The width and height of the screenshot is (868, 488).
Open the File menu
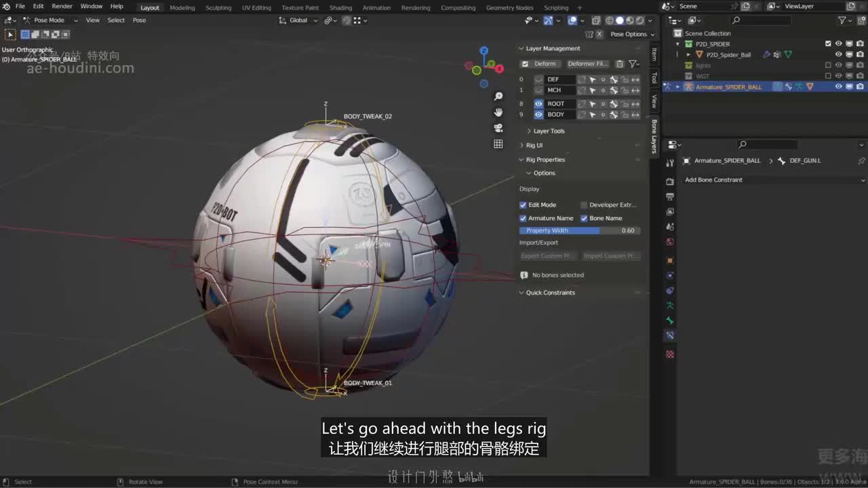pos(20,7)
